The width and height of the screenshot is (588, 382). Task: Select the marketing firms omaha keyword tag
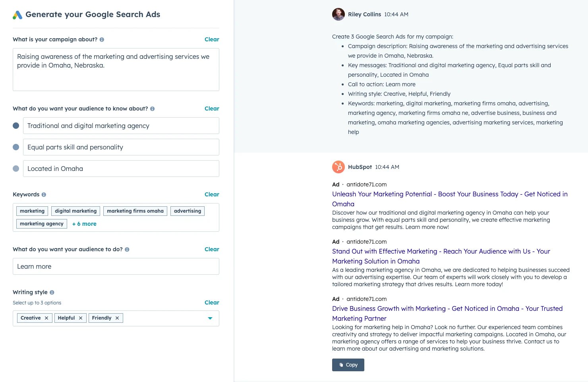coord(135,211)
